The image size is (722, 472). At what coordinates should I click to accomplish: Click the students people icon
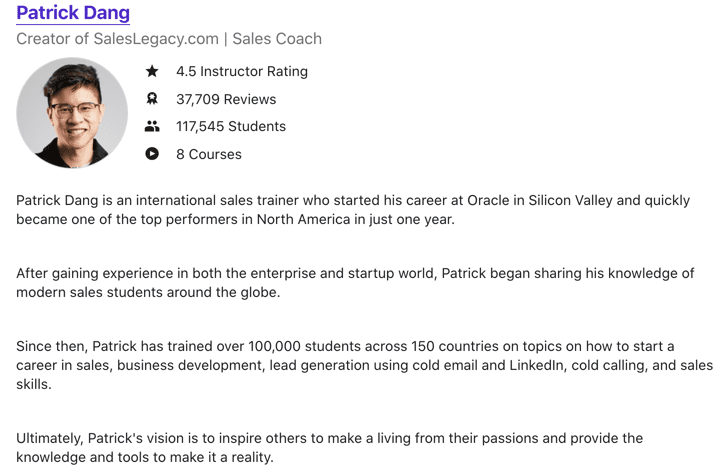(x=152, y=126)
